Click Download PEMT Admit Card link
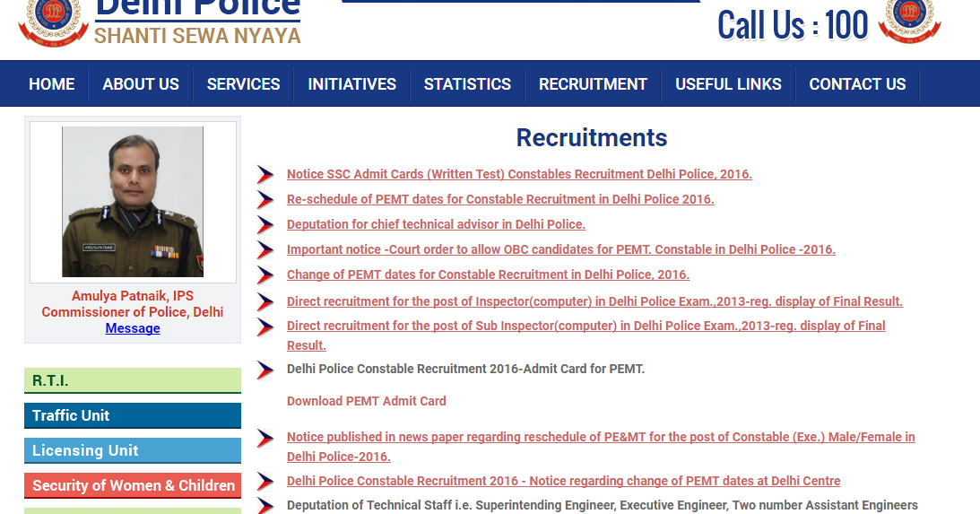The height and width of the screenshot is (514, 980). pyautogui.click(x=366, y=401)
